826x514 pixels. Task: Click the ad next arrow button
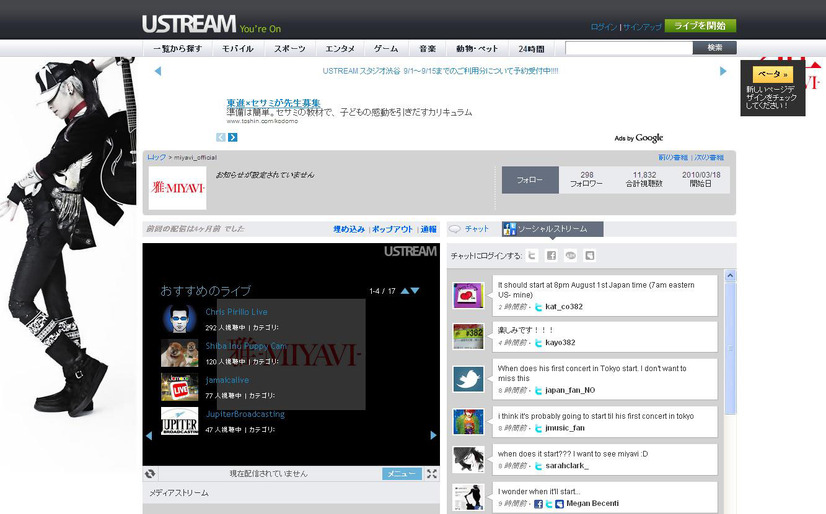click(x=233, y=137)
